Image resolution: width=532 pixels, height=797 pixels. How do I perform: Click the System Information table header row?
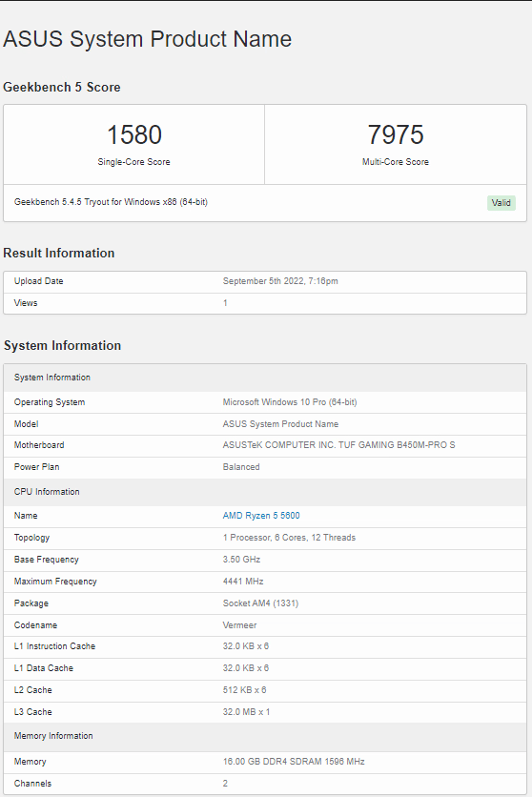tap(265, 378)
